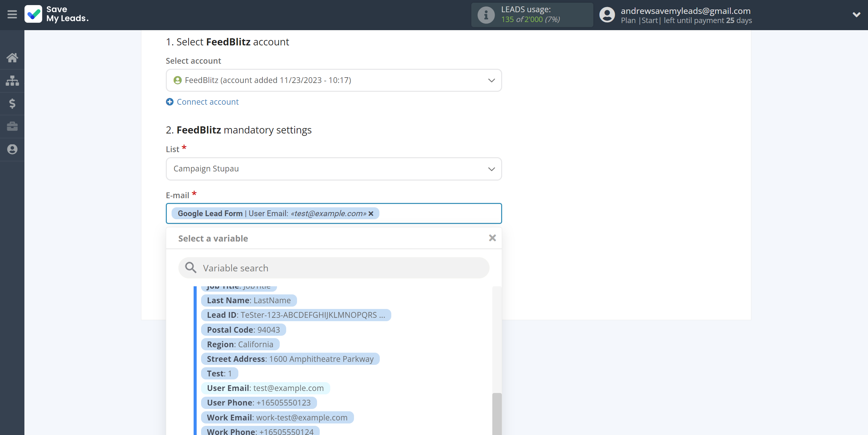
Task: Open the profile sidebar icon
Action: (12, 149)
